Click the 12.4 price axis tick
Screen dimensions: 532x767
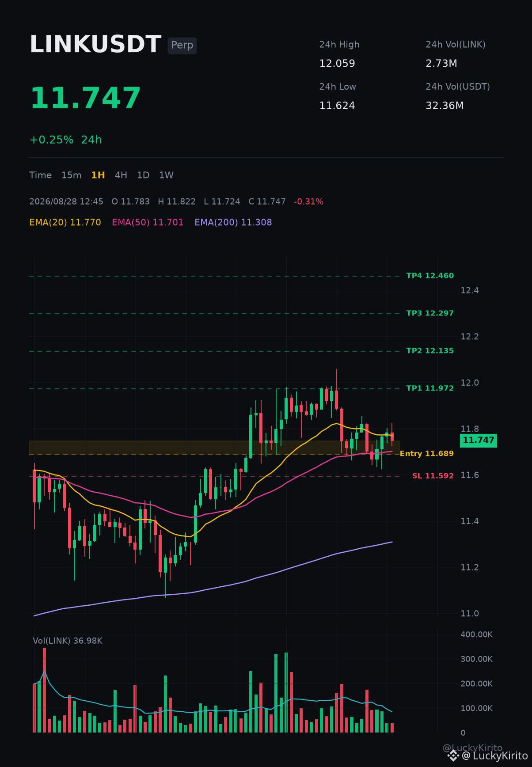point(470,291)
